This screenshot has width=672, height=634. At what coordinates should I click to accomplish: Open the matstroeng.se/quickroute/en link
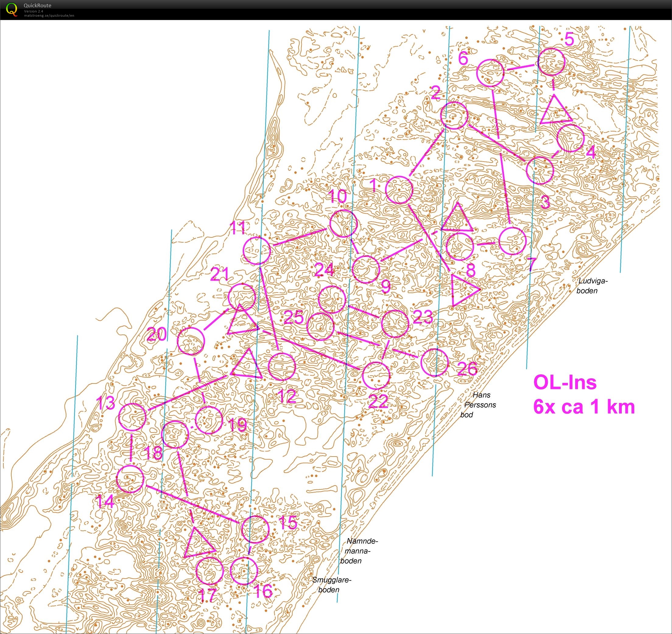pyautogui.click(x=49, y=16)
